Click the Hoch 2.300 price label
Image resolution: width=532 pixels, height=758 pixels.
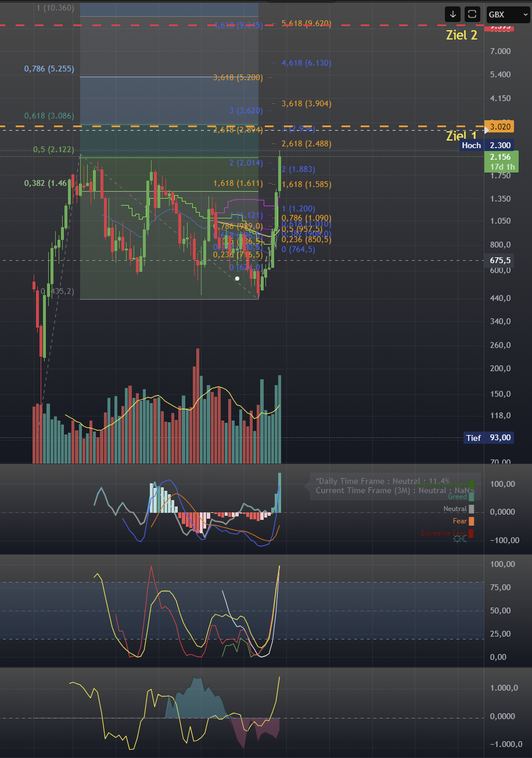point(487,145)
